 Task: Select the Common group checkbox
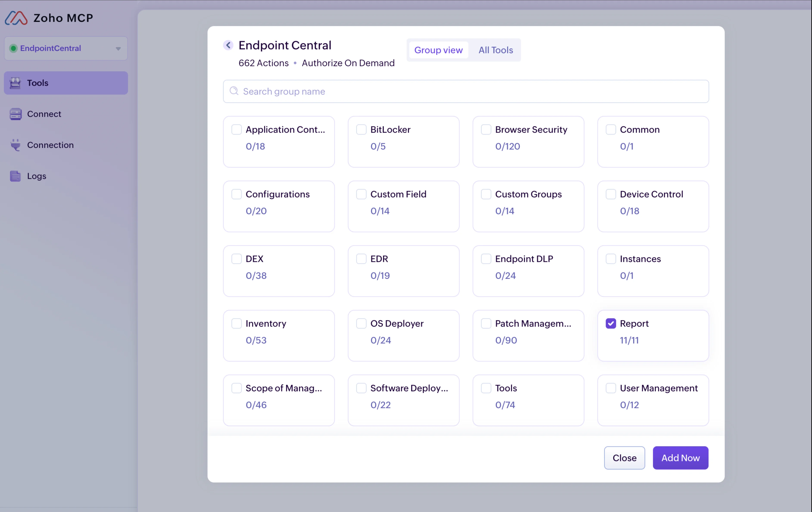611,130
